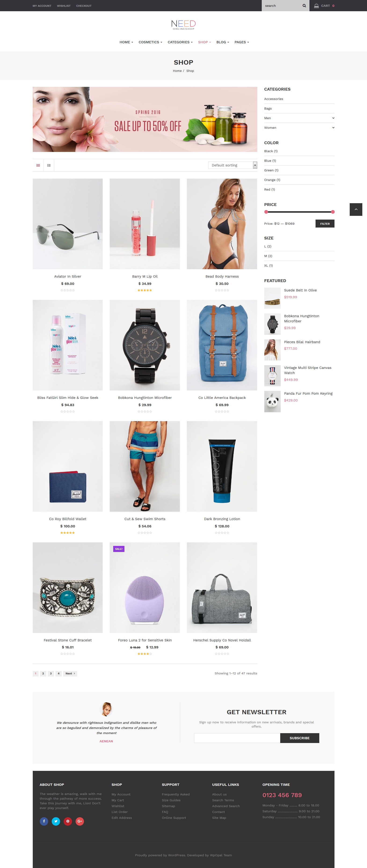Viewport: 367px width, 868px height.
Task: Filter by color Black
Action: (271, 151)
